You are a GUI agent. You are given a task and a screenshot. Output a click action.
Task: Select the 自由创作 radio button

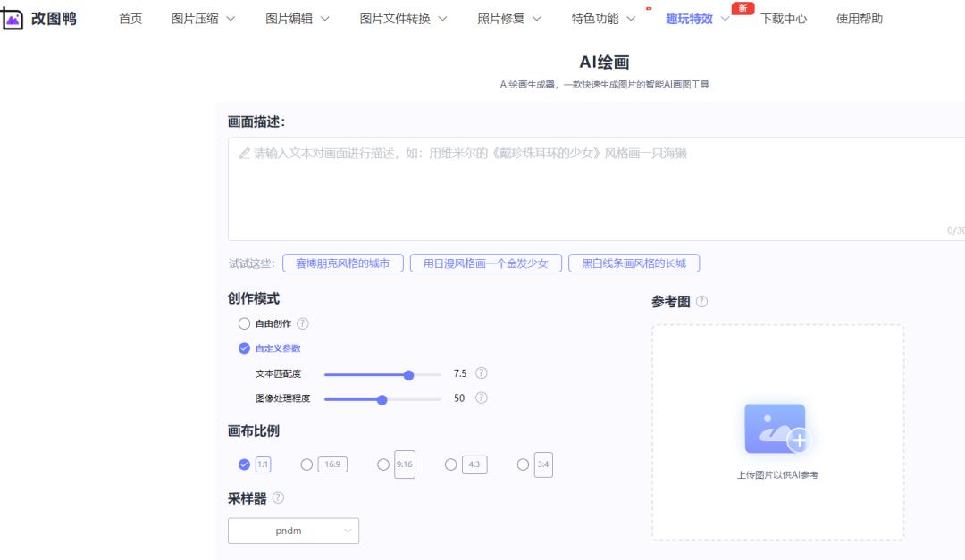click(243, 323)
